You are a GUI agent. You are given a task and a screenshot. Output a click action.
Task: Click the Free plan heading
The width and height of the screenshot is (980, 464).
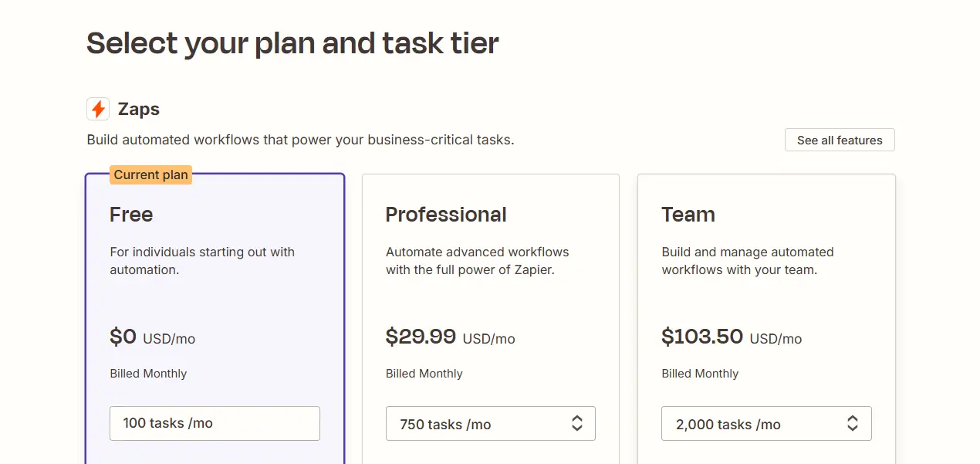[x=131, y=215]
